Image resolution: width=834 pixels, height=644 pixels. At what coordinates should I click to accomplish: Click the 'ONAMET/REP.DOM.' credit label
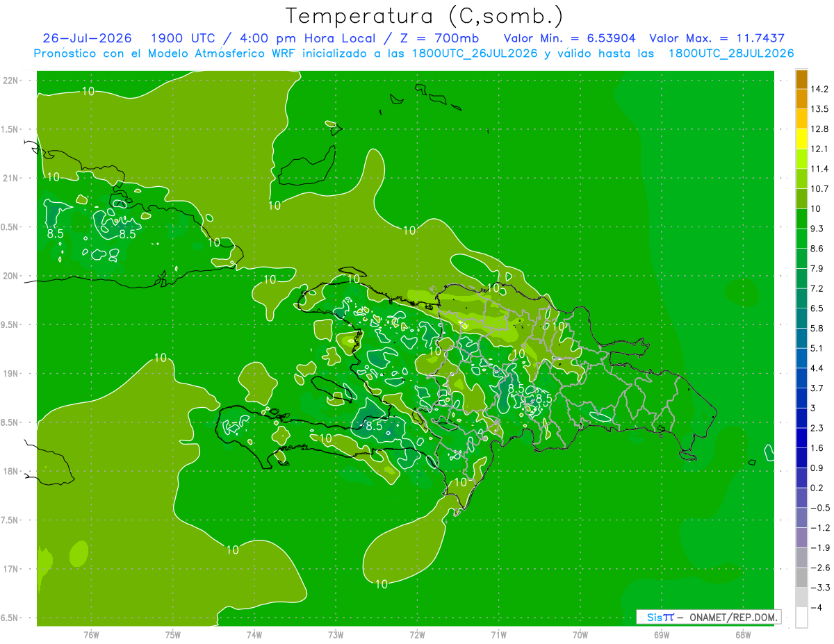tap(733, 617)
